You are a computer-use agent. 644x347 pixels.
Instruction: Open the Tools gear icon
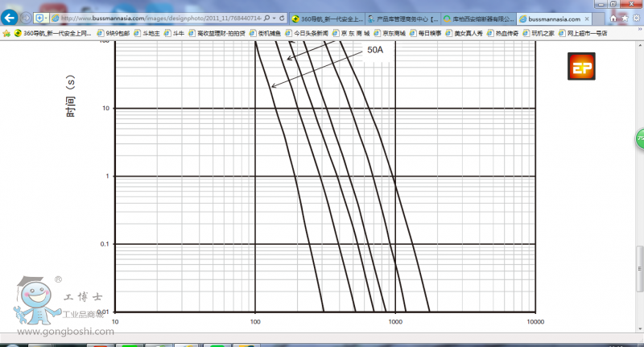[636, 17]
